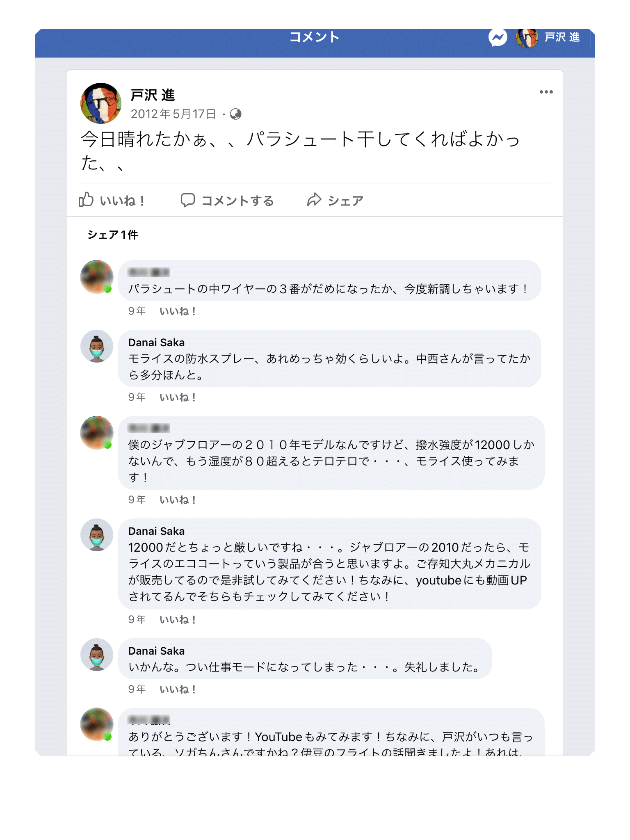Open the 2012年5月17日 post date link
Screen dimensions: 630x840
click(x=173, y=114)
